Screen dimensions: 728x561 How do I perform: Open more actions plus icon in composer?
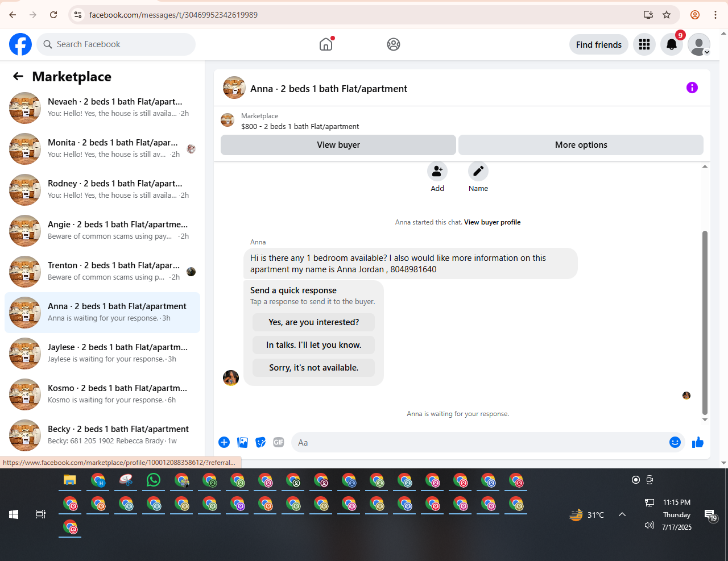tap(224, 442)
